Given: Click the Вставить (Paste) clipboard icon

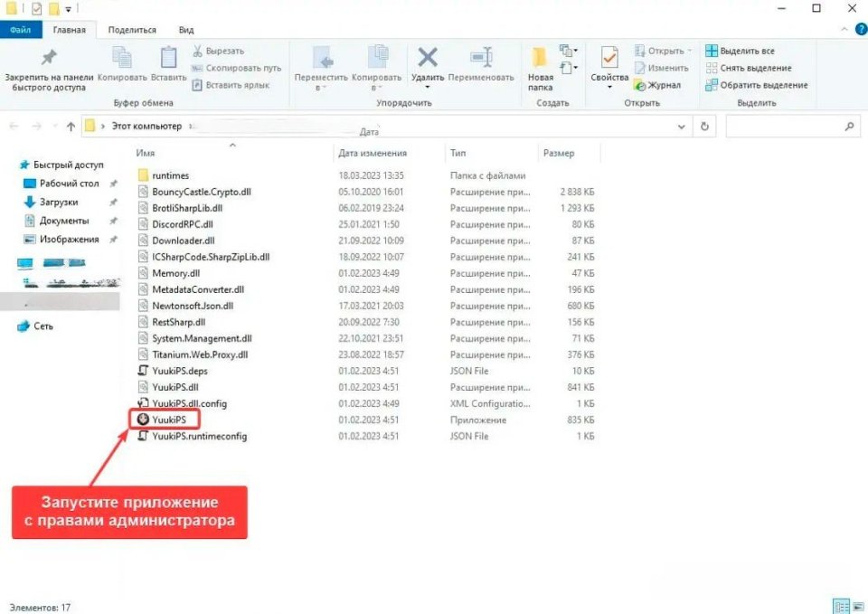Looking at the screenshot, I should [x=169, y=58].
